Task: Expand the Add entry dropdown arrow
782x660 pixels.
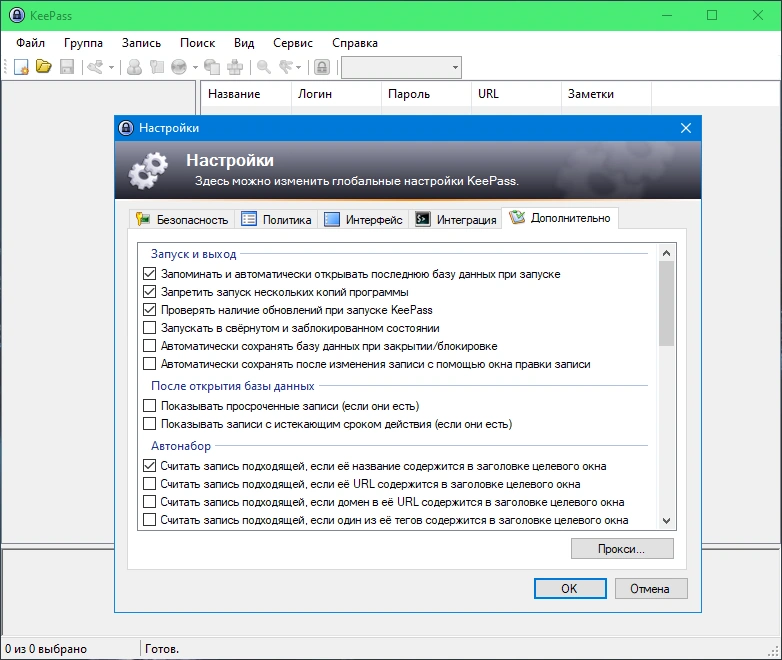Action: pos(111,67)
